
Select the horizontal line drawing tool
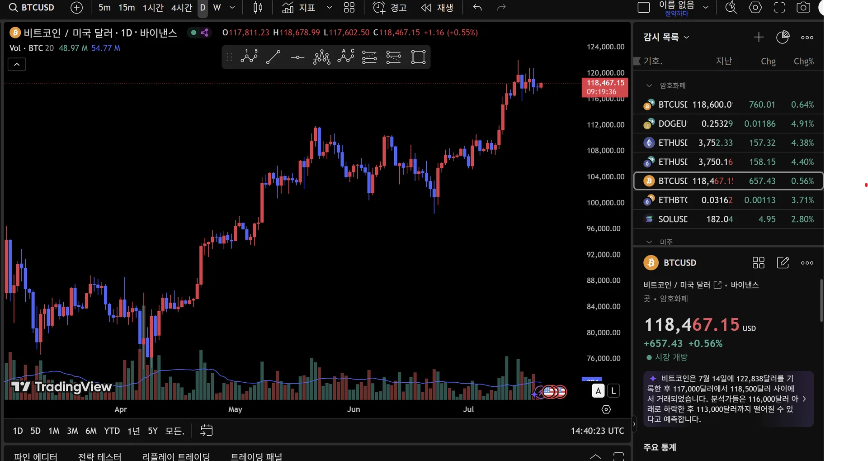297,57
